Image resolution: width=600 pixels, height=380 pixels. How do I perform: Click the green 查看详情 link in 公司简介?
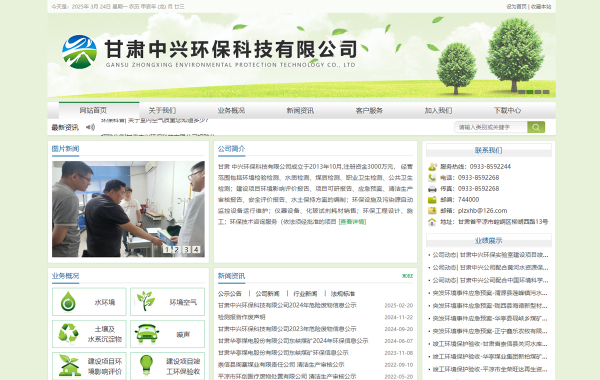tap(352, 222)
